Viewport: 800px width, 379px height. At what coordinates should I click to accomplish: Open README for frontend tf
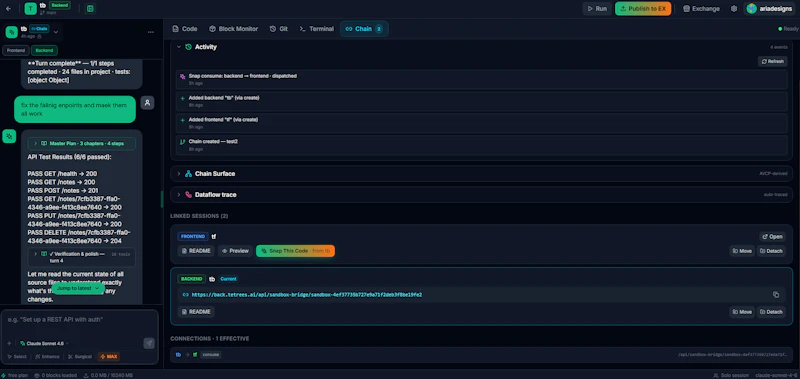[196, 251]
